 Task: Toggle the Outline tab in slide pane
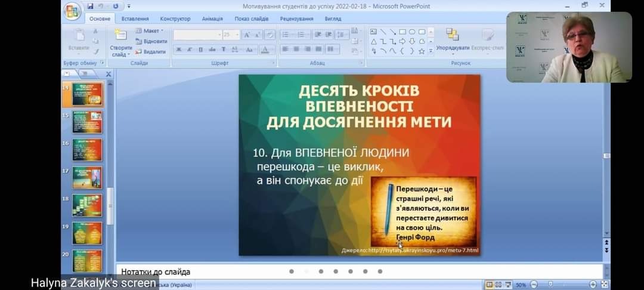pyautogui.click(x=85, y=74)
